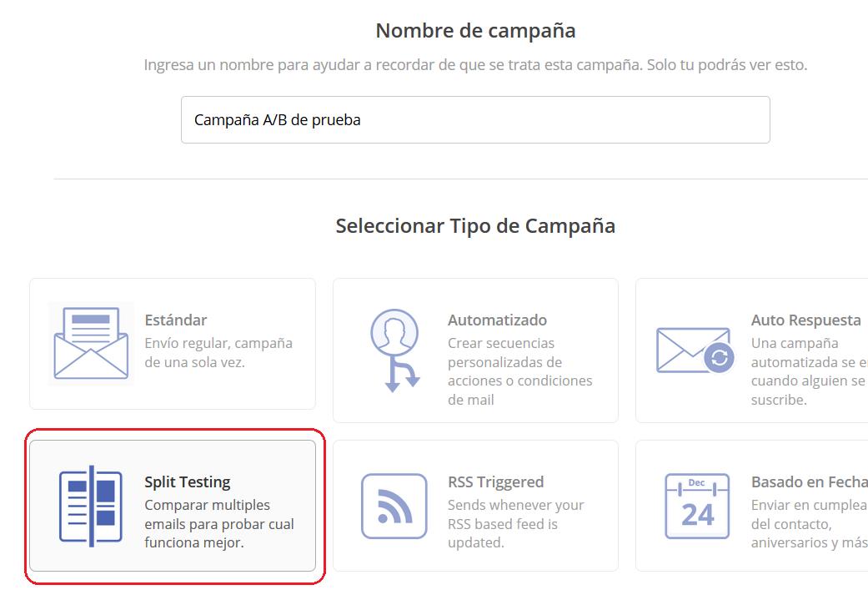Click 'Comparar multiples emails' description text
This screenshot has width=868, height=600.
pyautogui.click(x=218, y=524)
